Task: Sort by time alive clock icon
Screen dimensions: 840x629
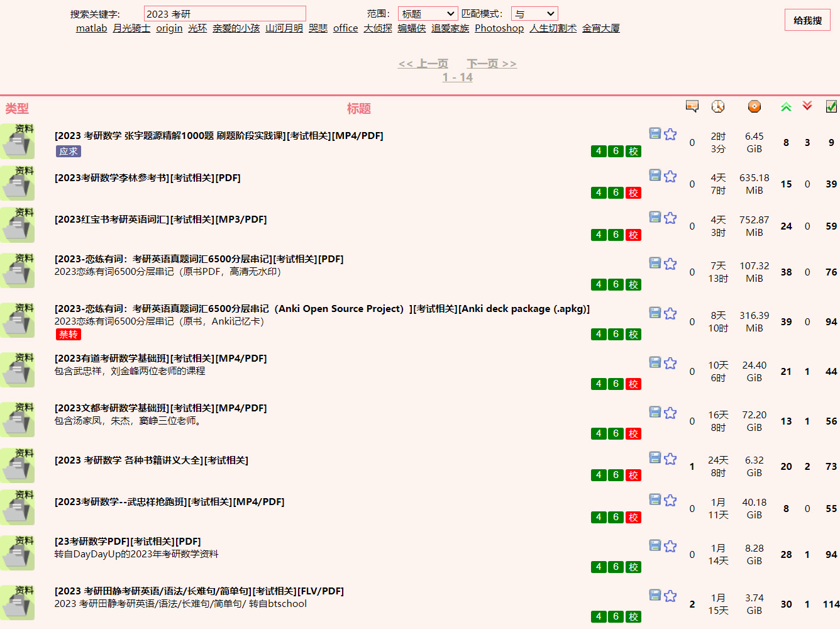Action: [717, 106]
